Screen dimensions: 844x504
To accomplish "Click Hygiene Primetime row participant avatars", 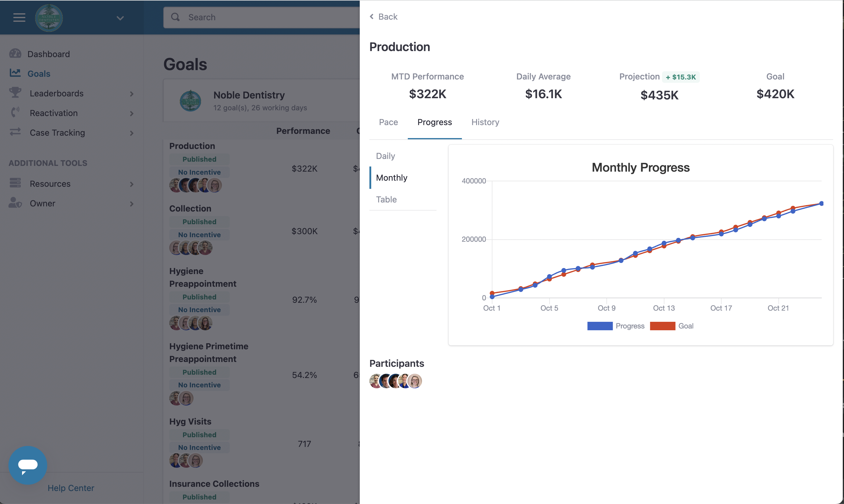I will point(181,398).
